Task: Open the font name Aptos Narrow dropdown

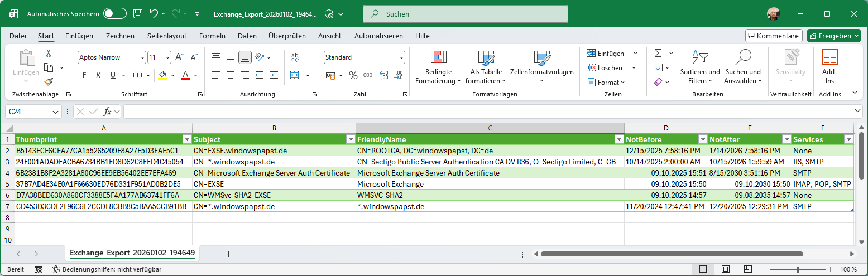Action: click(x=142, y=57)
